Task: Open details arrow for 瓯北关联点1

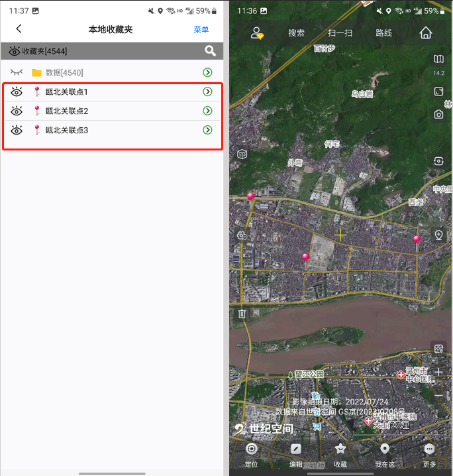Action: coord(207,91)
